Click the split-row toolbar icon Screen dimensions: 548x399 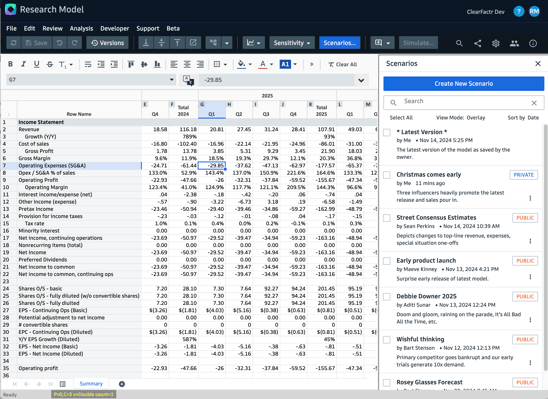pos(161,43)
